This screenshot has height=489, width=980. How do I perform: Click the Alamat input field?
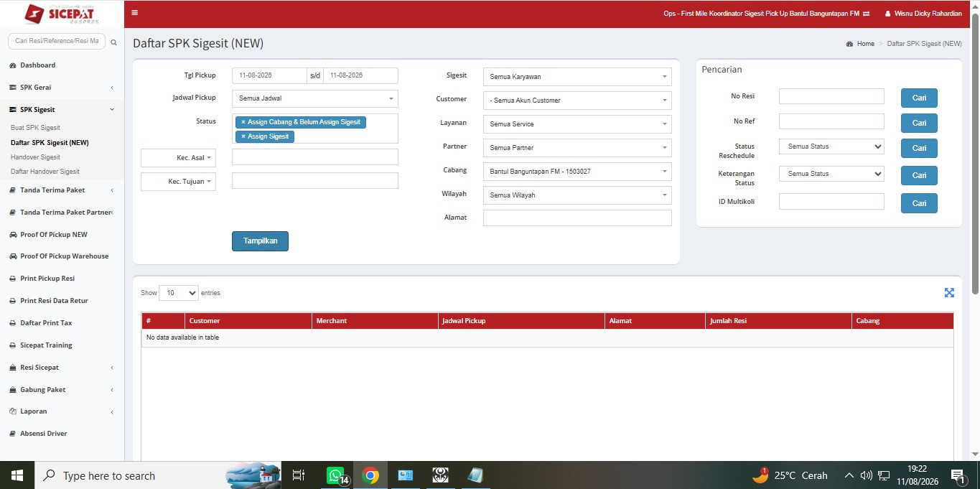(577, 218)
